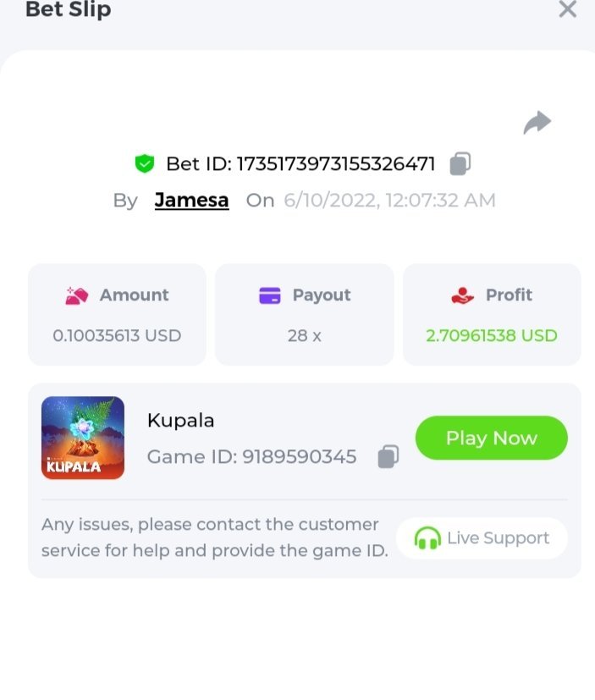Viewport: 595px width, 700px height.
Task: Click the share arrow icon
Action: point(537,124)
